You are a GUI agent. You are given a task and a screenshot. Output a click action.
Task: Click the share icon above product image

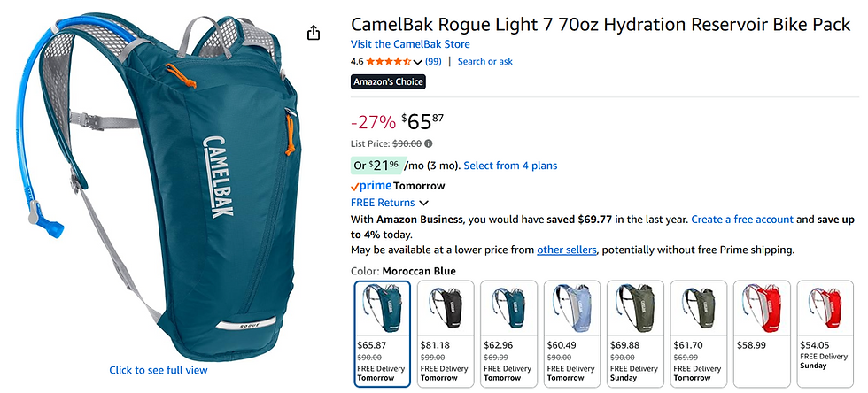point(314,33)
